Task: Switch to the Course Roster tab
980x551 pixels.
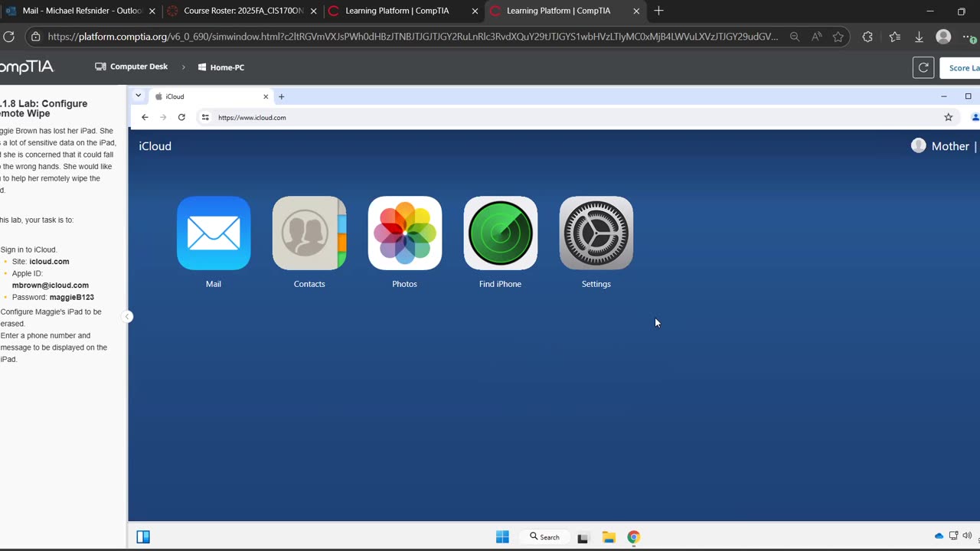Action: coord(241,11)
